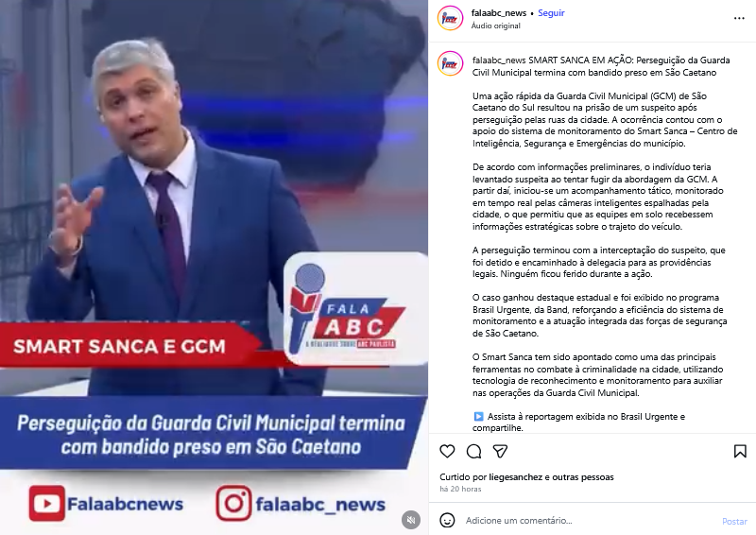This screenshot has height=535, width=756.
Task: Focus the Adicione um comentário field
Action: pos(589,521)
